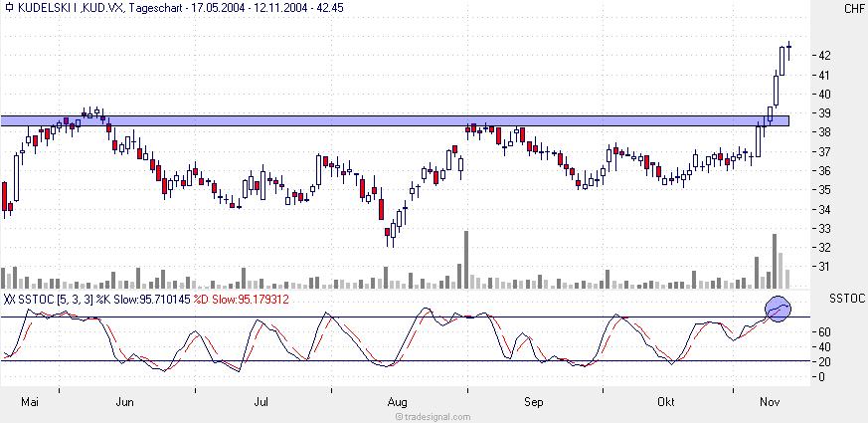Viewport: 868px width, 423px height.
Task: Open the tradesignal.com watermark link
Action: coord(437,417)
